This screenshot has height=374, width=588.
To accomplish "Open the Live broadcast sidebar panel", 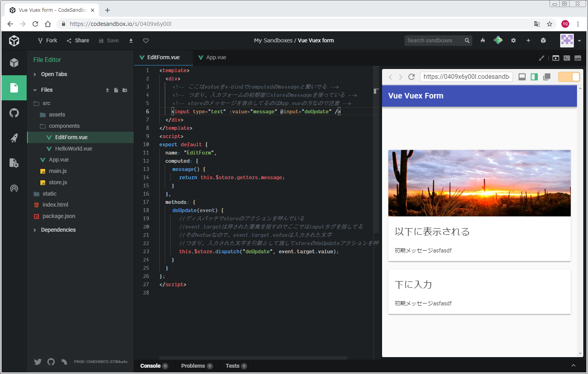I will (x=14, y=189).
